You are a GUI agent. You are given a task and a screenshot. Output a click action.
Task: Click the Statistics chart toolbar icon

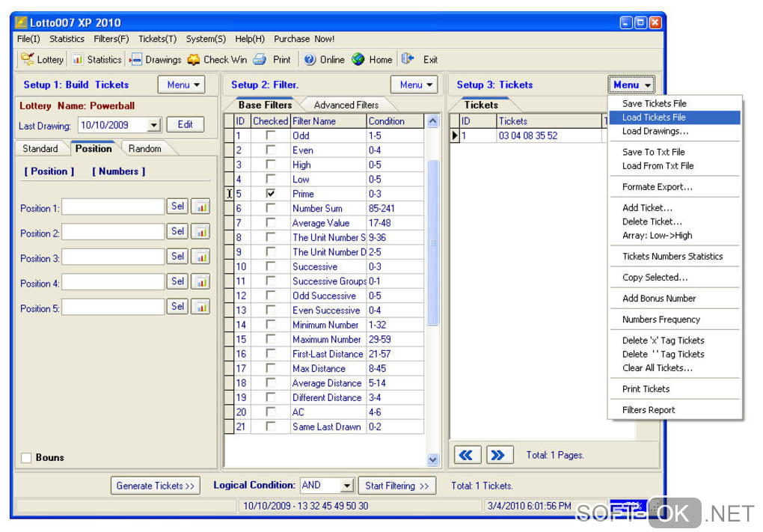(x=77, y=59)
